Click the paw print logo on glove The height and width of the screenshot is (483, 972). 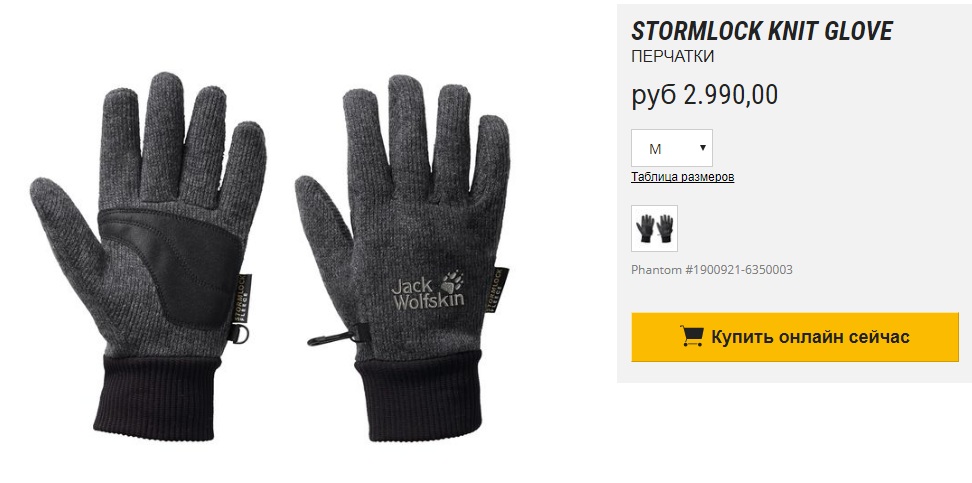451,280
